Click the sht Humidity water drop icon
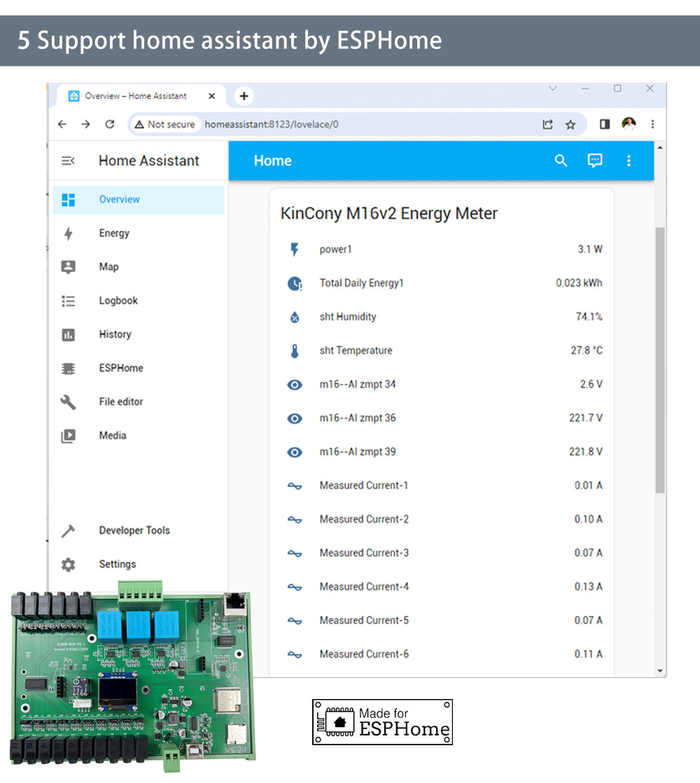Viewport: 700px width, 783px height. coord(295,318)
